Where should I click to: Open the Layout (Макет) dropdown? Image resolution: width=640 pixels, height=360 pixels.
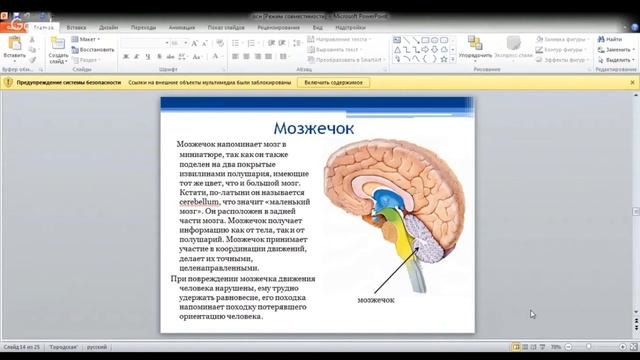(x=86, y=39)
